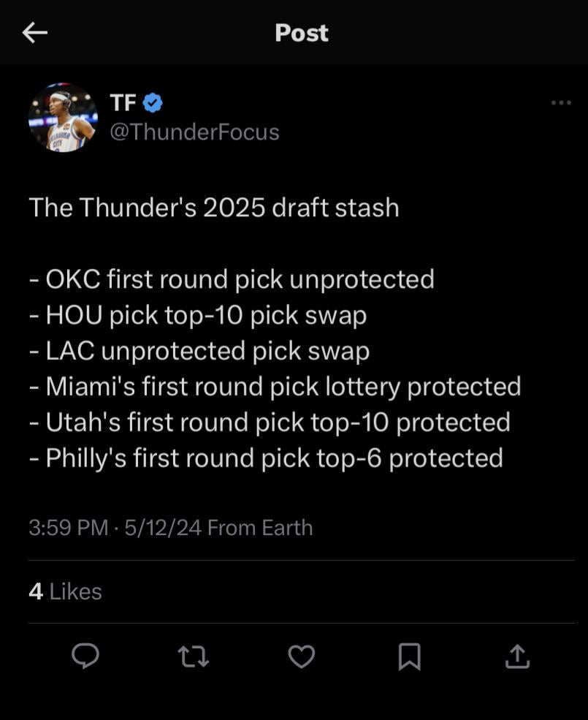The height and width of the screenshot is (720, 588).
Task: Share the post via share icon
Action: [x=517, y=656]
